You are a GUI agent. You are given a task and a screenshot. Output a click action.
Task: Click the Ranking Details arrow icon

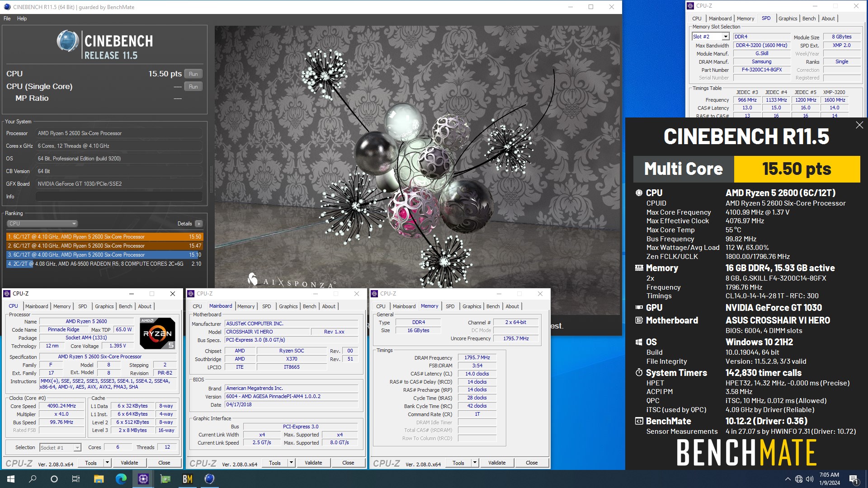click(x=199, y=224)
